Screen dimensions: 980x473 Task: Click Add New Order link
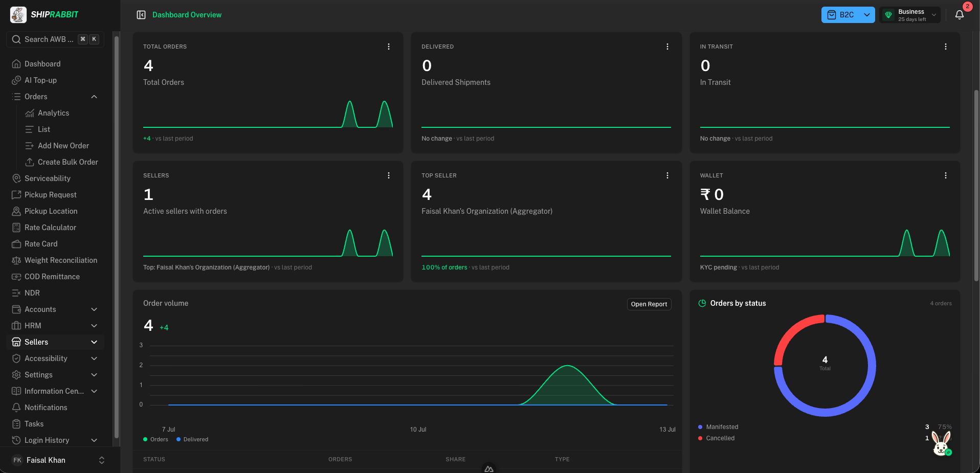coord(63,146)
